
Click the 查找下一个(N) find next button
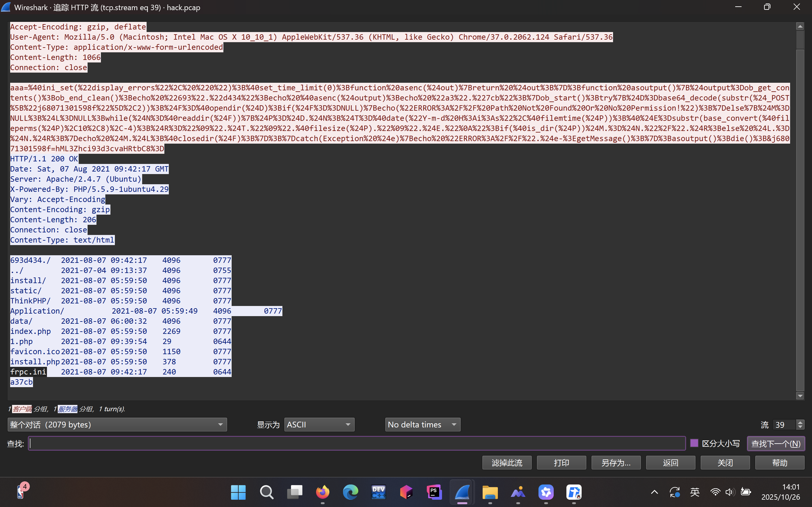click(x=776, y=443)
